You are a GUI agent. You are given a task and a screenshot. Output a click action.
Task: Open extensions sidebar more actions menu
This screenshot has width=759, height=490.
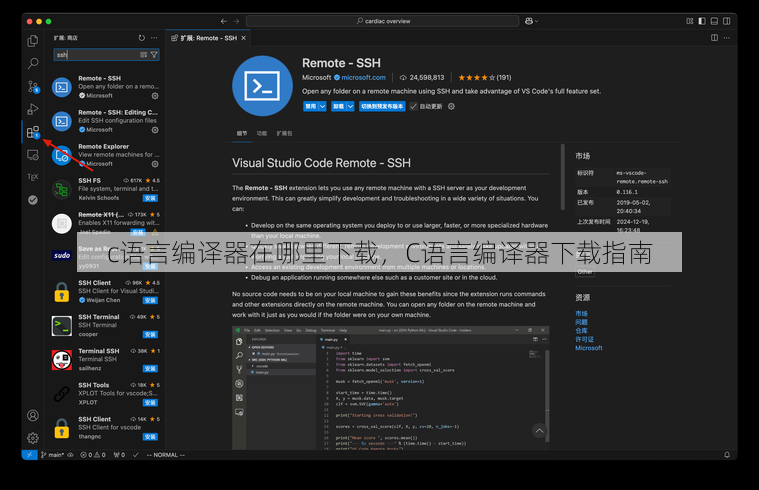pyautogui.click(x=154, y=38)
